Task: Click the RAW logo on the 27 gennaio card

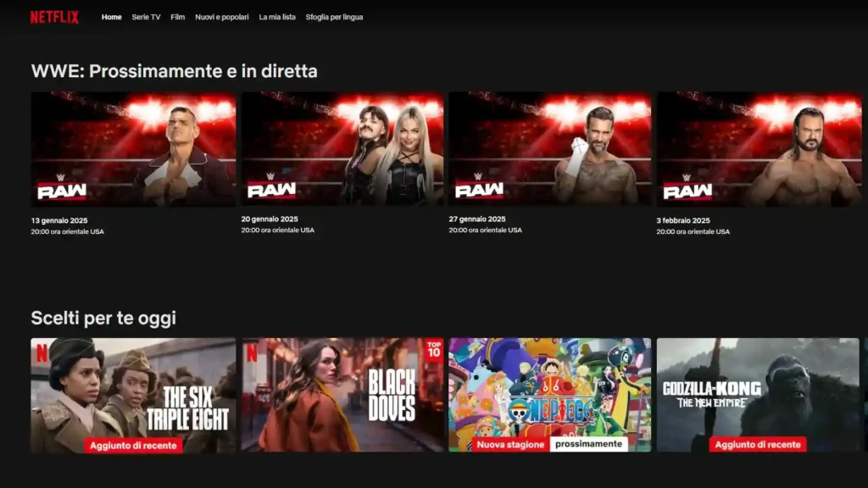Action: pyautogui.click(x=479, y=186)
